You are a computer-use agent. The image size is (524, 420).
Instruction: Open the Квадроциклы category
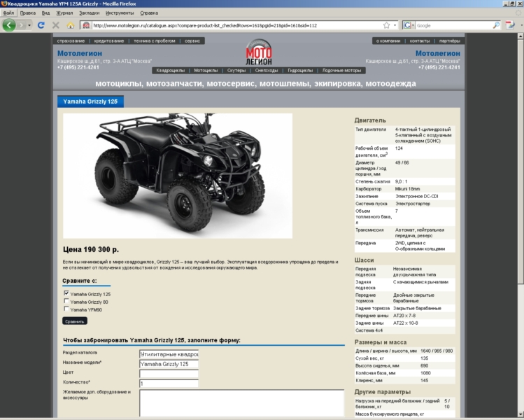pyautogui.click(x=171, y=70)
